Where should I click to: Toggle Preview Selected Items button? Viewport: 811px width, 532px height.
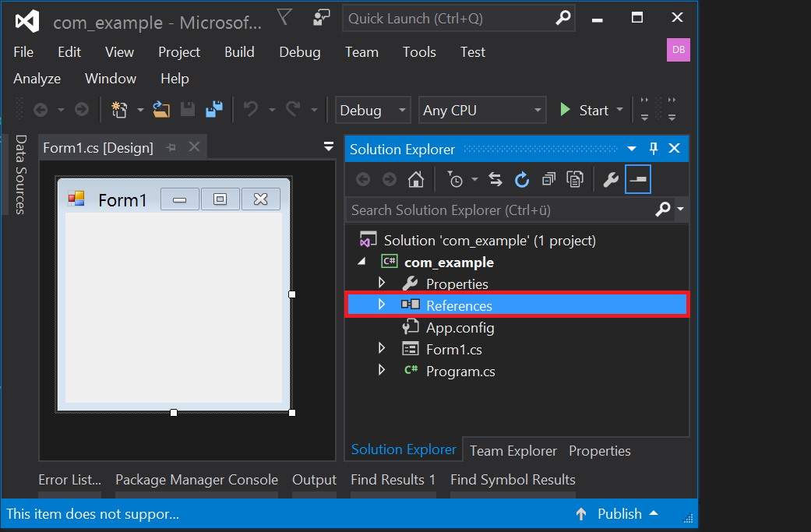click(x=638, y=180)
